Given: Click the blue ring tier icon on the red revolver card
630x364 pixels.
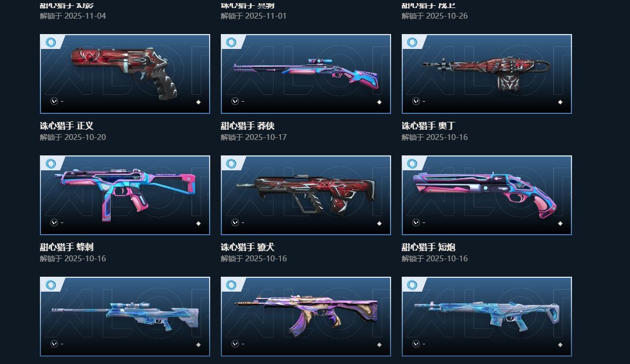Looking at the screenshot, I should pos(51,42).
